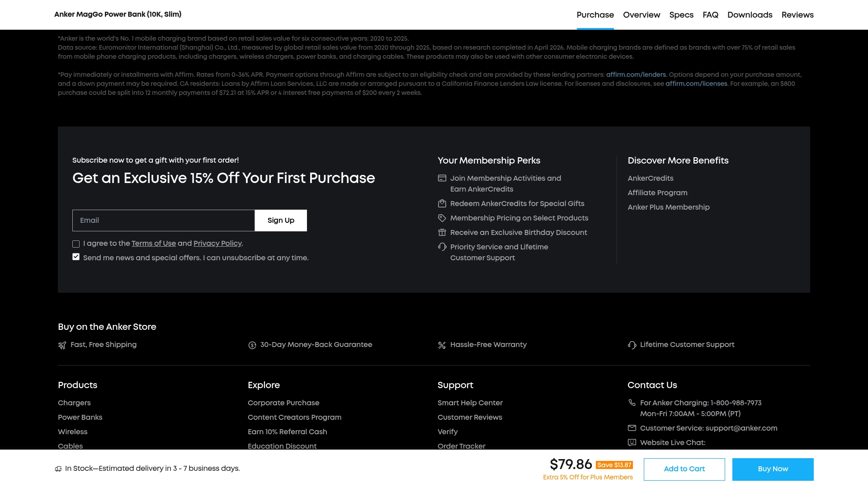Click the Money-Back Guarantee dollar icon

pos(252,345)
